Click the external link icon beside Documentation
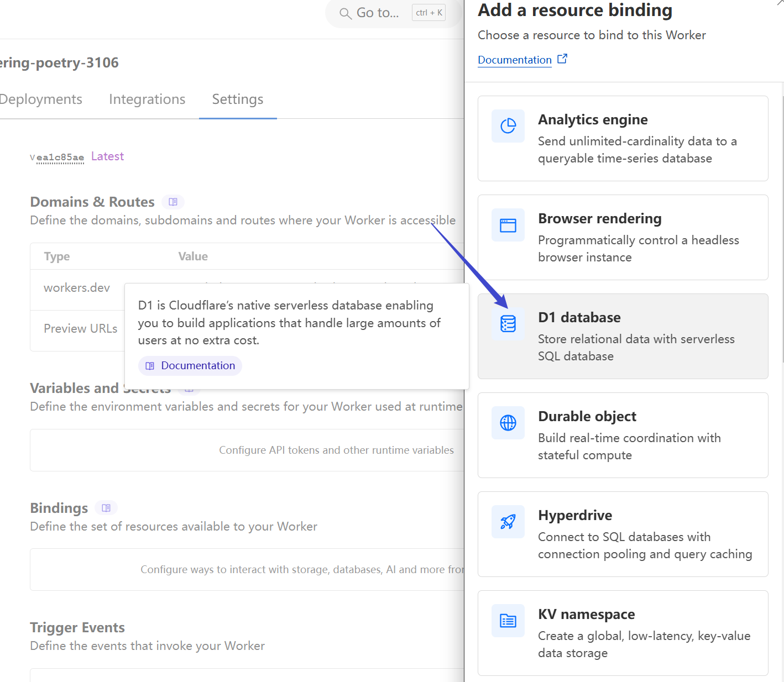Image resolution: width=784 pixels, height=682 pixels. pos(562,59)
